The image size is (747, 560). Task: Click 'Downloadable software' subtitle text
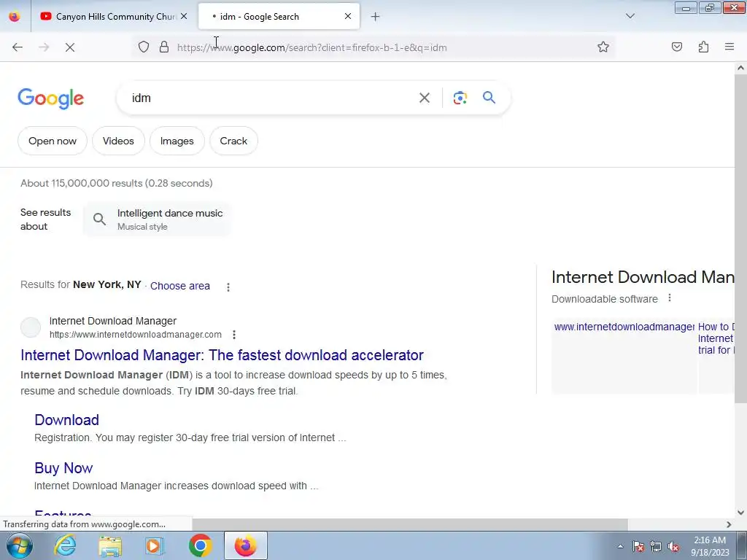605,299
